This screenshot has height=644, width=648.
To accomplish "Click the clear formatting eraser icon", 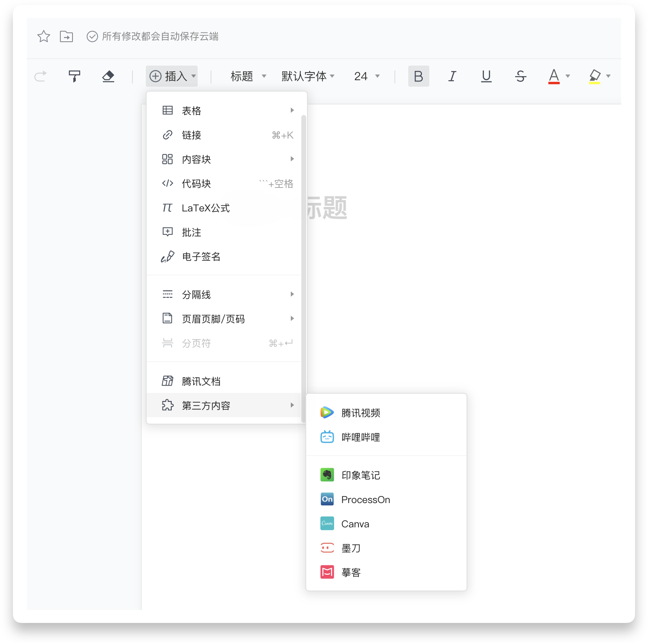I will [108, 76].
